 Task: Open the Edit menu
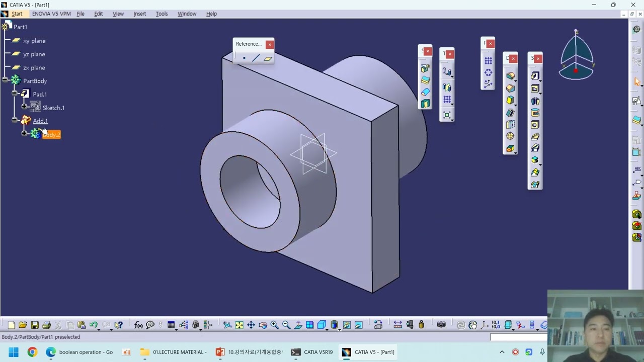click(99, 14)
